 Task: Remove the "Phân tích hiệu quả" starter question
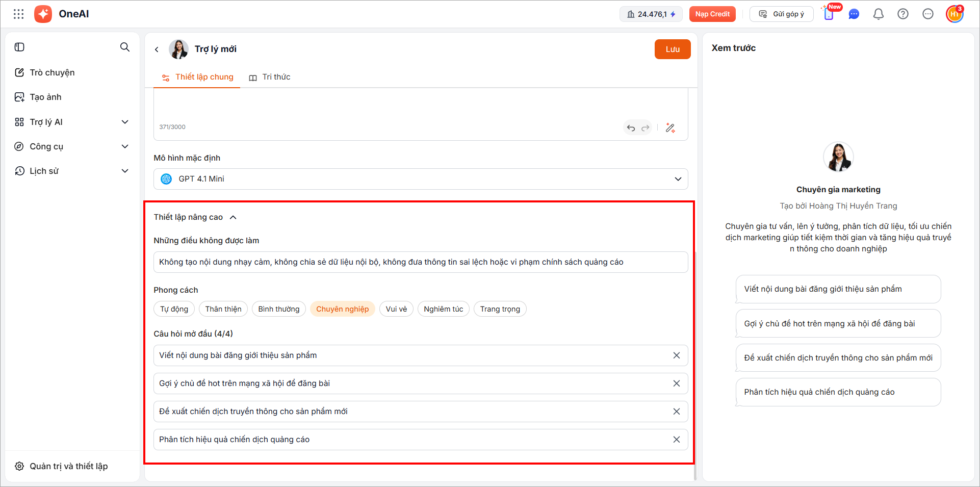676,440
